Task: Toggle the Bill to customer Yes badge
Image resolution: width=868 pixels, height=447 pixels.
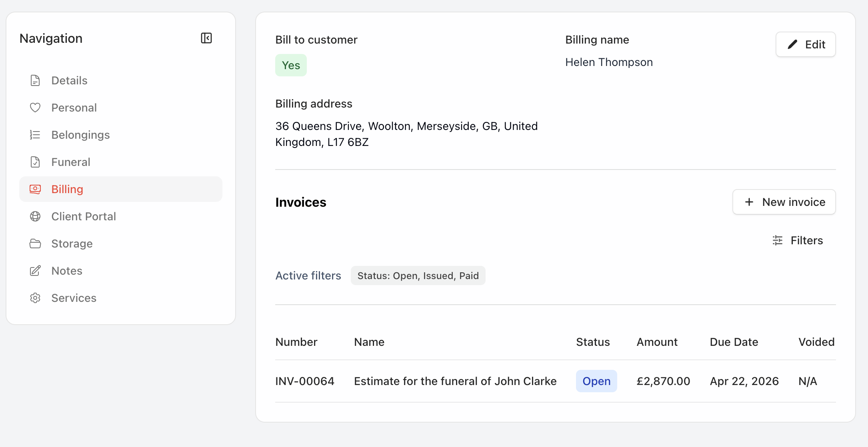Action: pos(291,65)
